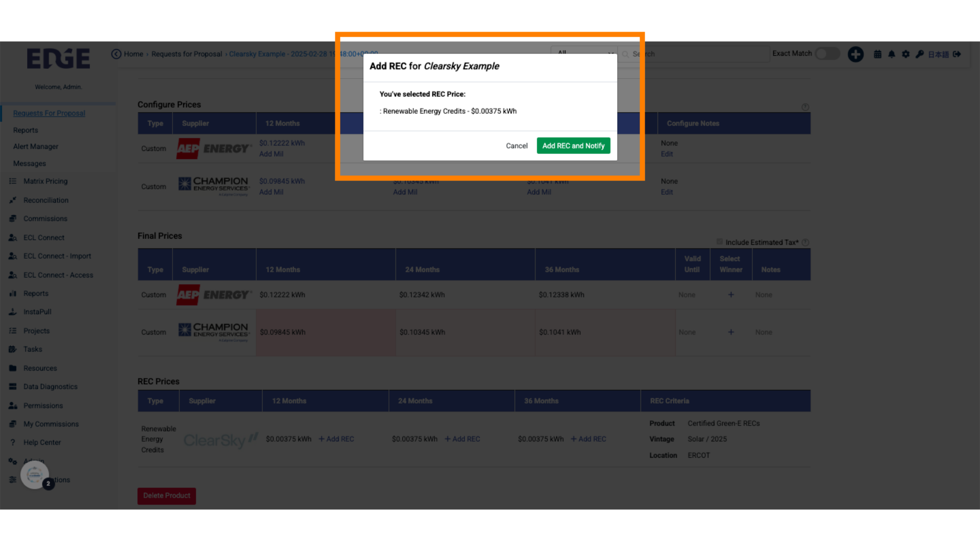Click the Projects sidebar icon
Image resolution: width=980 pixels, height=551 pixels.
(13, 331)
